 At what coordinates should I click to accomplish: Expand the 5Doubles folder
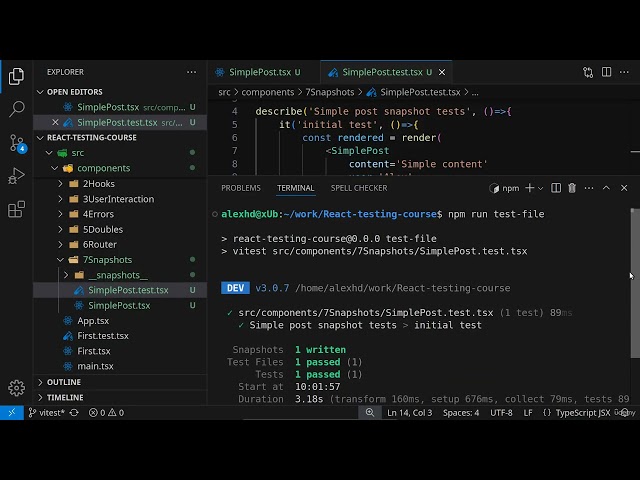120,229
